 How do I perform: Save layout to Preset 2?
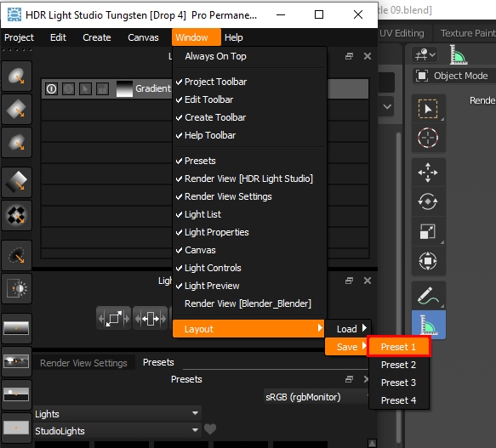(398, 365)
